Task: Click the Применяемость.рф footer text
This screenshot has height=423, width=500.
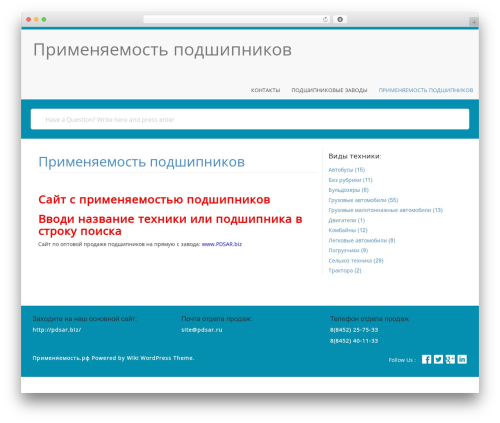Action: [61, 358]
